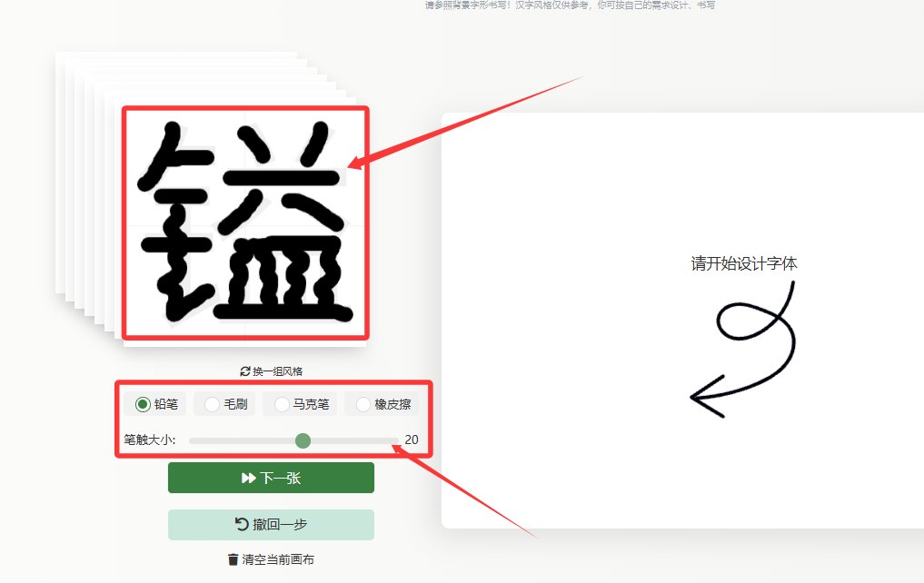Click the 请开始设计字体 text
The width and height of the screenshot is (924, 583).
click(744, 263)
